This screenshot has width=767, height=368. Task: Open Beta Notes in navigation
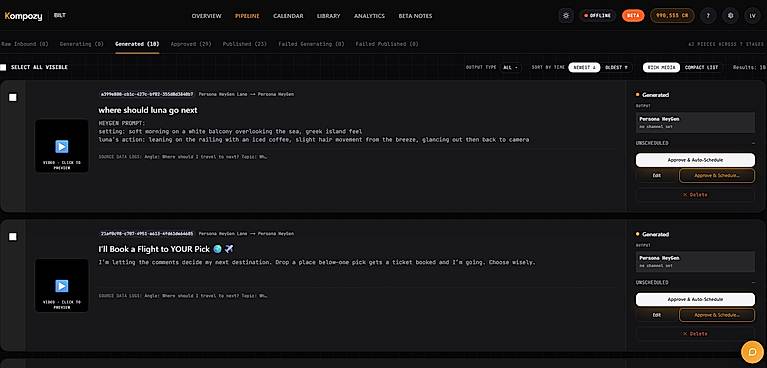(x=415, y=16)
